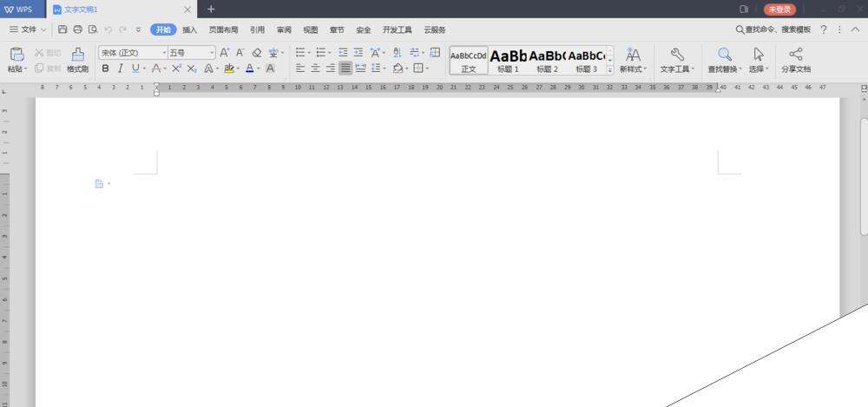Click the search commands field 查找命令

point(773,30)
